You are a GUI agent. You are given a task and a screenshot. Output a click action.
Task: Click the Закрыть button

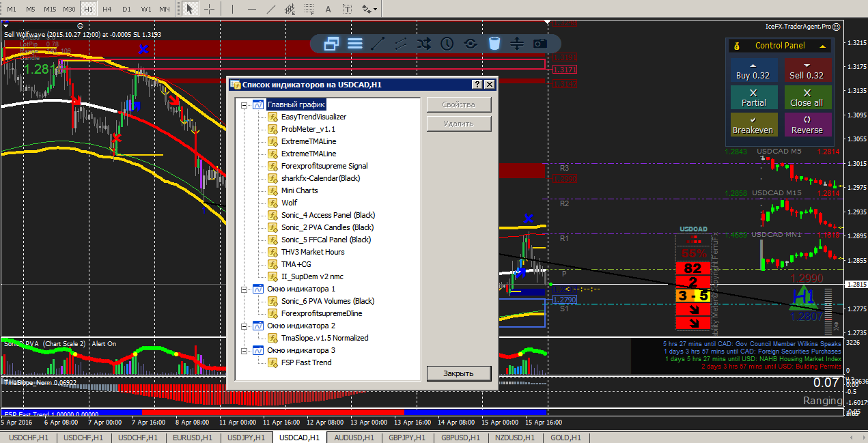(459, 373)
